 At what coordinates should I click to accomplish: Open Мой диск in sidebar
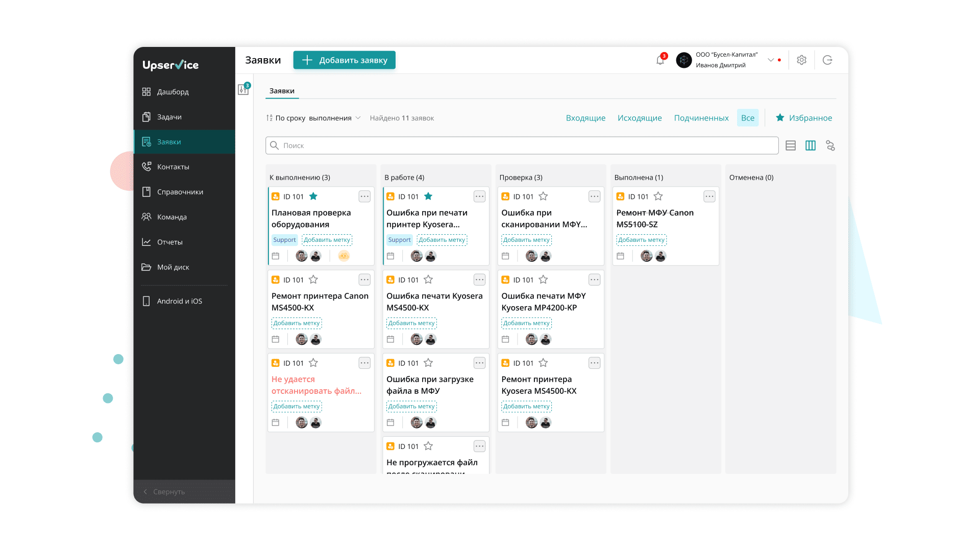184,267
